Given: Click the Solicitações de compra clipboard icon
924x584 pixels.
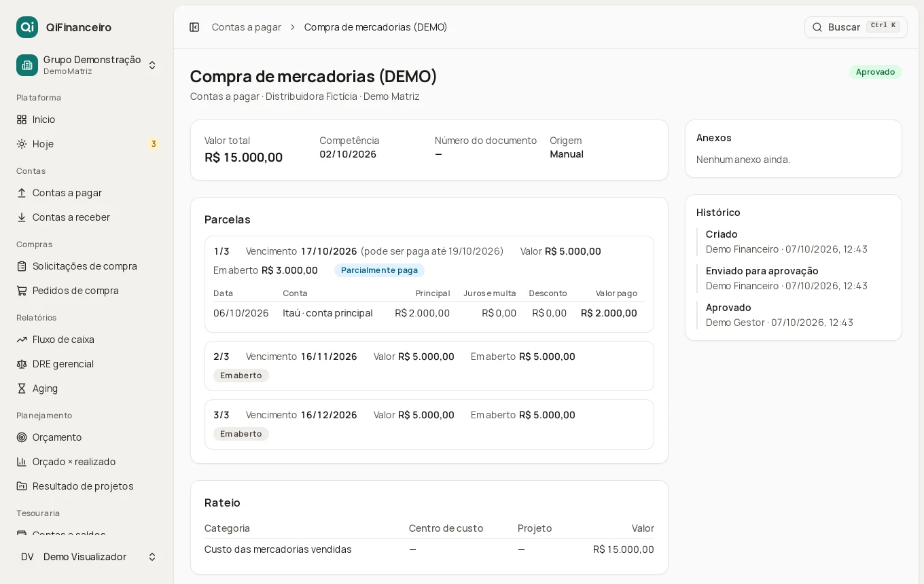Looking at the screenshot, I should tap(22, 266).
